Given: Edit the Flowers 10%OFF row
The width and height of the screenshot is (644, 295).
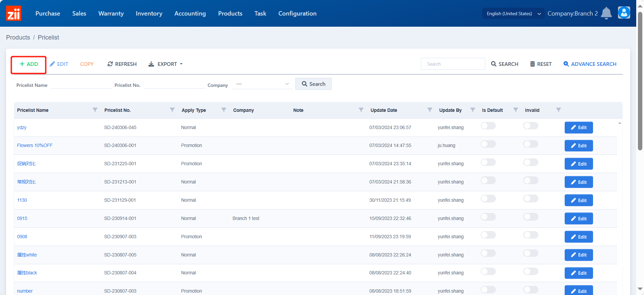Looking at the screenshot, I should coord(579,146).
